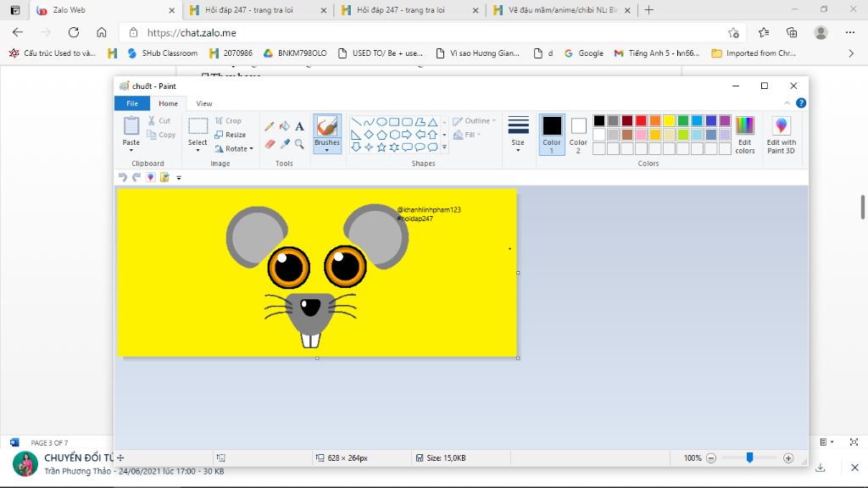Expand the Paste options dropdown arrow
This screenshot has height=488, width=868.
[131, 151]
